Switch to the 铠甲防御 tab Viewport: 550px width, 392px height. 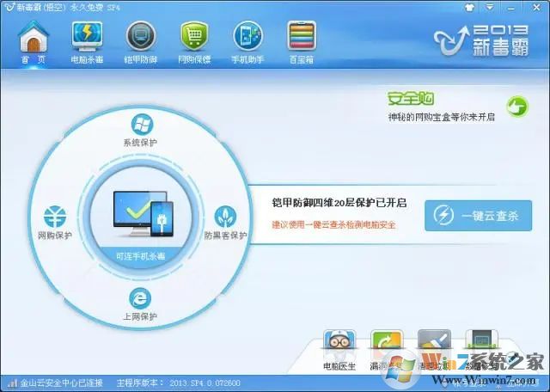point(141,42)
